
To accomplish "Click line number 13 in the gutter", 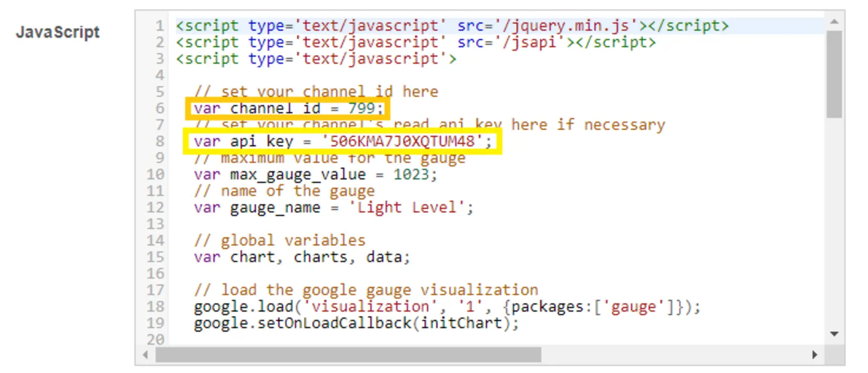I will [155, 224].
